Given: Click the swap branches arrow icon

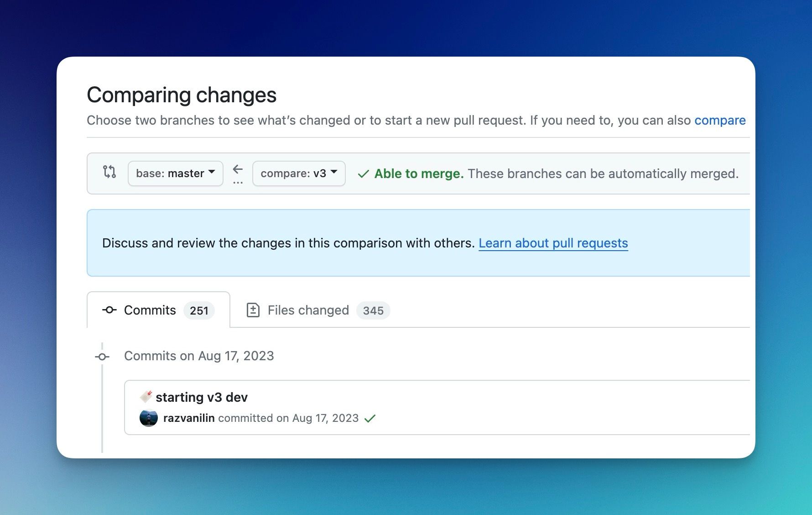Looking at the screenshot, I should pyautogui.click(x=238, y=169).
